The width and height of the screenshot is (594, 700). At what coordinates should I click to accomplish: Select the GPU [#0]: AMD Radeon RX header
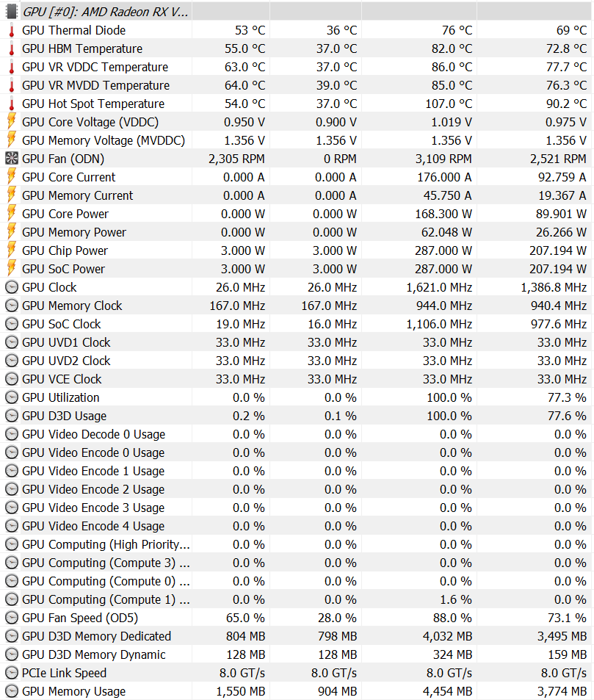tap(105, 12)
